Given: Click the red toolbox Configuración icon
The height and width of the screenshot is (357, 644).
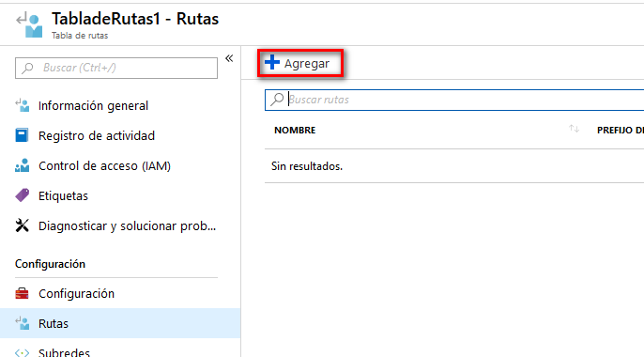Looking at the screenshot, I should 23,293.
